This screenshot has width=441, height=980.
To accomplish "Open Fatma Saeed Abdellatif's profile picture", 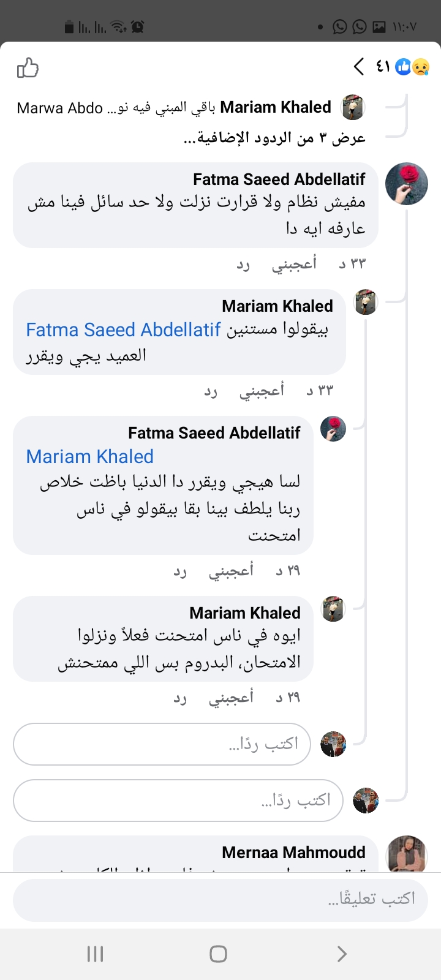I will coord(406,183).
